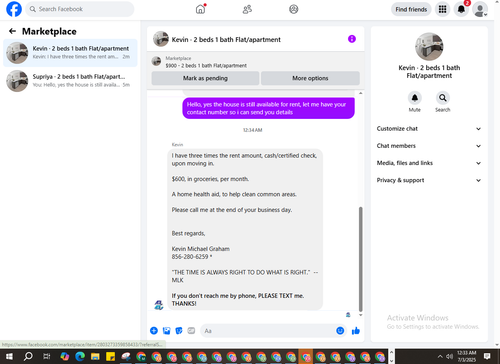Screen dimensions: 500x364
Task: Launch Copilot from the taskbar
Action: 65,356
